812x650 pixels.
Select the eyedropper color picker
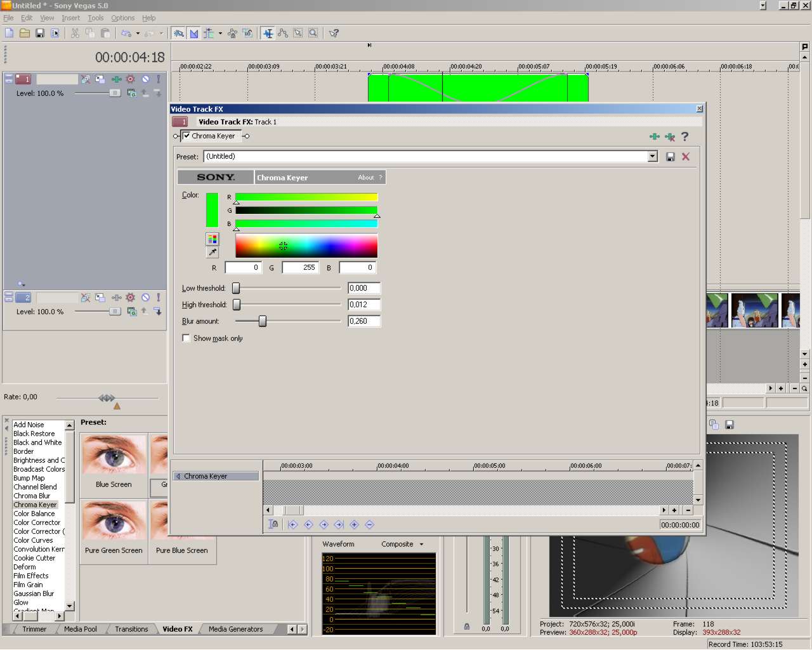(x=213, y=253)
